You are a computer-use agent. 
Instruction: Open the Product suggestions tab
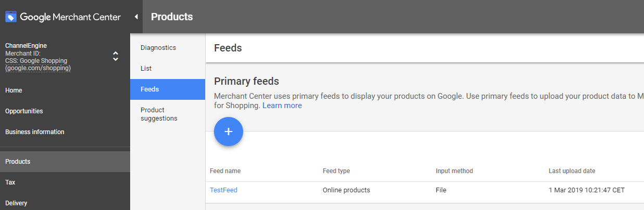(159, 114)
